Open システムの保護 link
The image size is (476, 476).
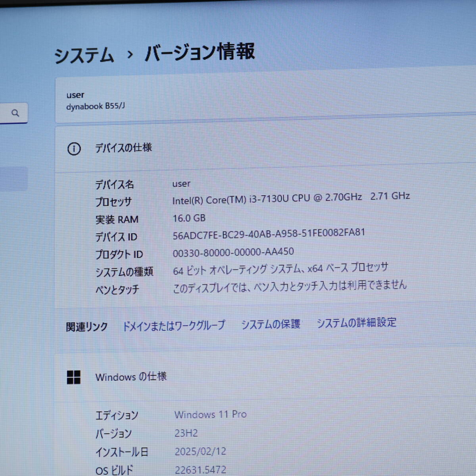(271, 324)
